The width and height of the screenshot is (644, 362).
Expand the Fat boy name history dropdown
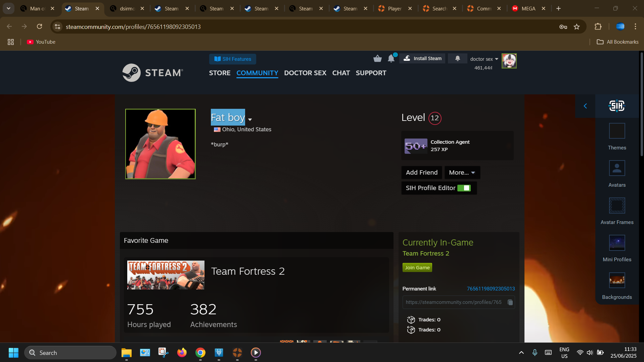250,120
